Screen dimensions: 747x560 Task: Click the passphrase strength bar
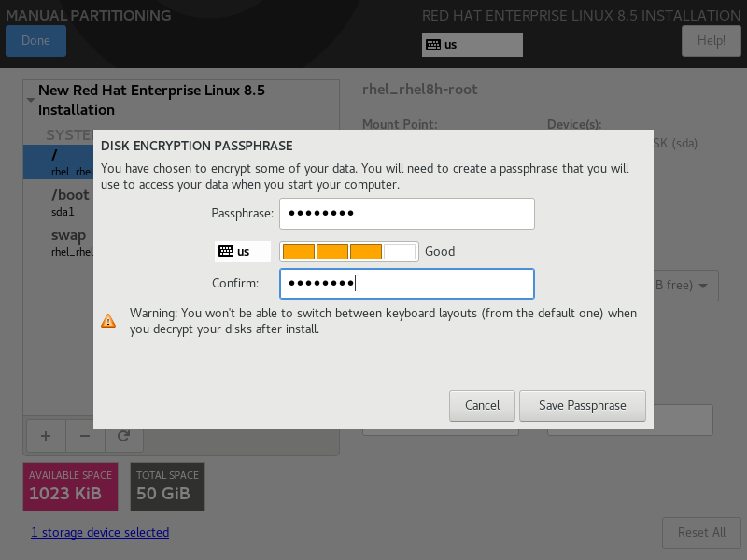pyautogui.click(x=348, y=251)
